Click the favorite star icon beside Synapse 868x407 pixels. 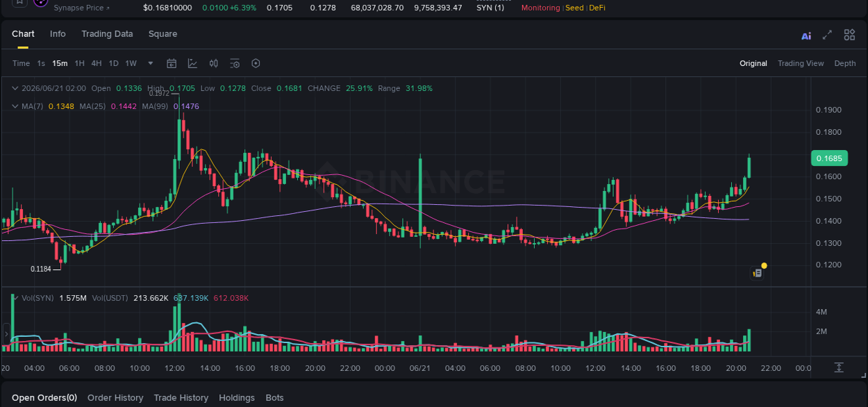point(19,2)
